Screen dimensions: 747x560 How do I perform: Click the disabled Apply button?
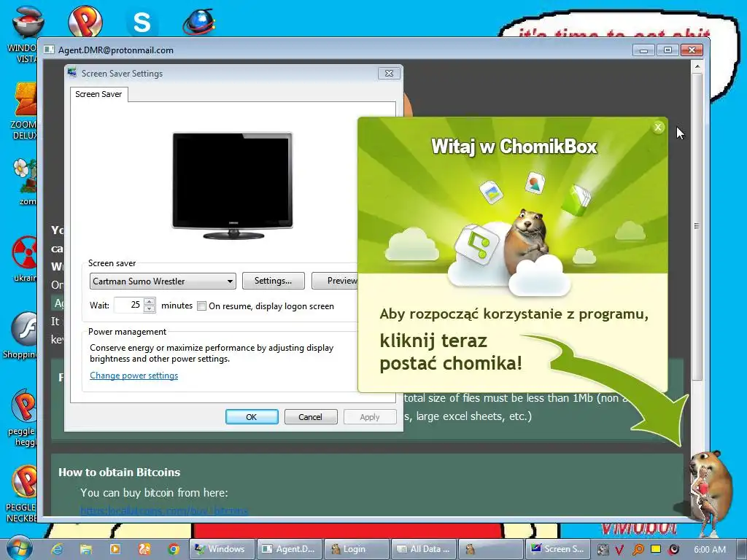pyautogui.click(x=370, y=416)
